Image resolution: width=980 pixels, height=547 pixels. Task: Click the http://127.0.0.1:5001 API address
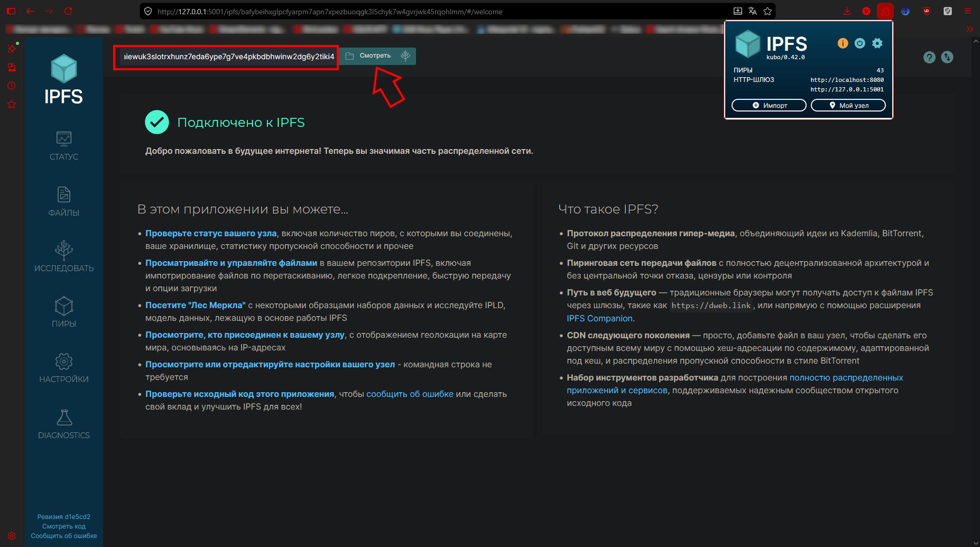click(847, 89)
